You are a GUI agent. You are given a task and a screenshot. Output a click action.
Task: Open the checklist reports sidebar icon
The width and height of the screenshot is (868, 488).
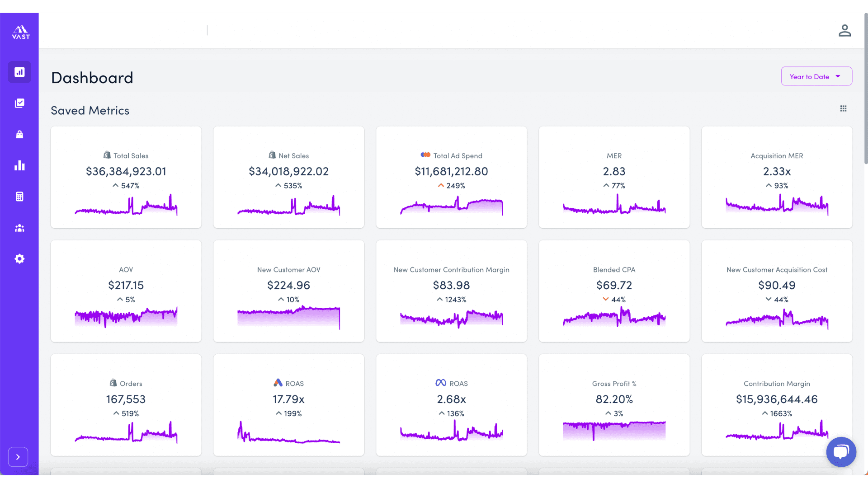point(19,103)
